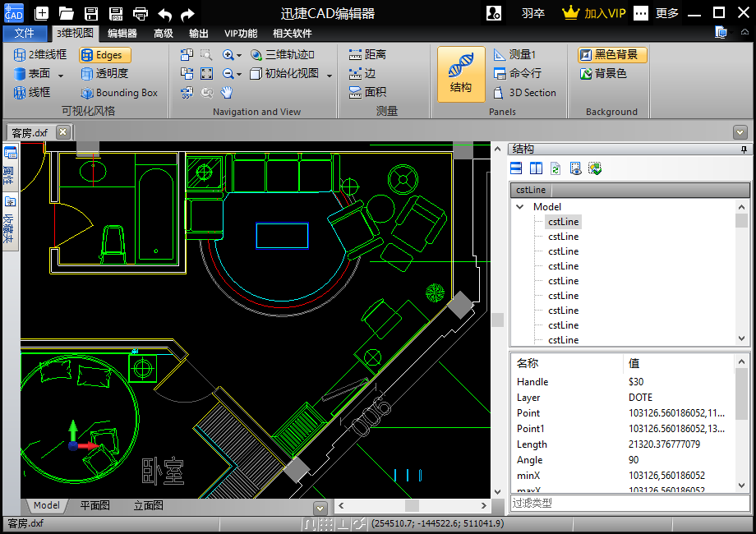Open the 表面 surface dropdown arrow

pos(61,76)
